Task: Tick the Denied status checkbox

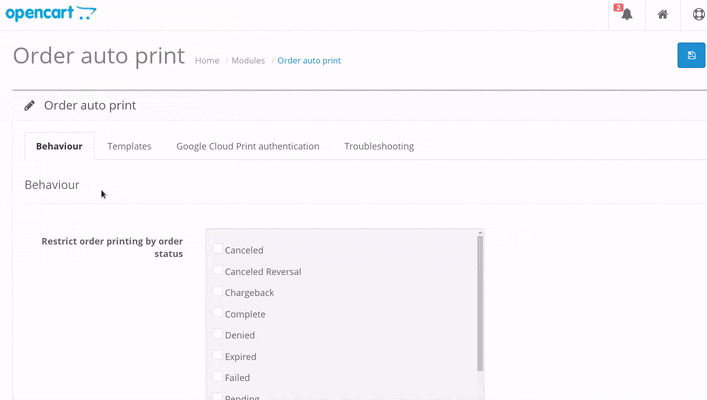Action: pos(217,334)
